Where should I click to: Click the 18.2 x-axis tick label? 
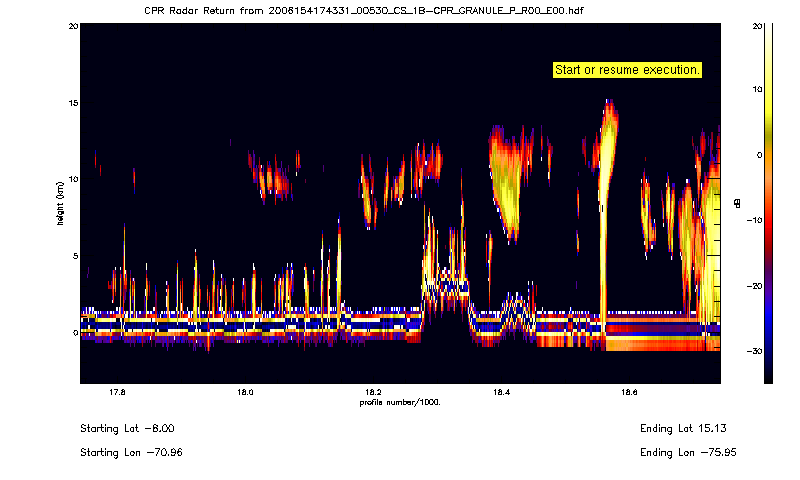372,393
